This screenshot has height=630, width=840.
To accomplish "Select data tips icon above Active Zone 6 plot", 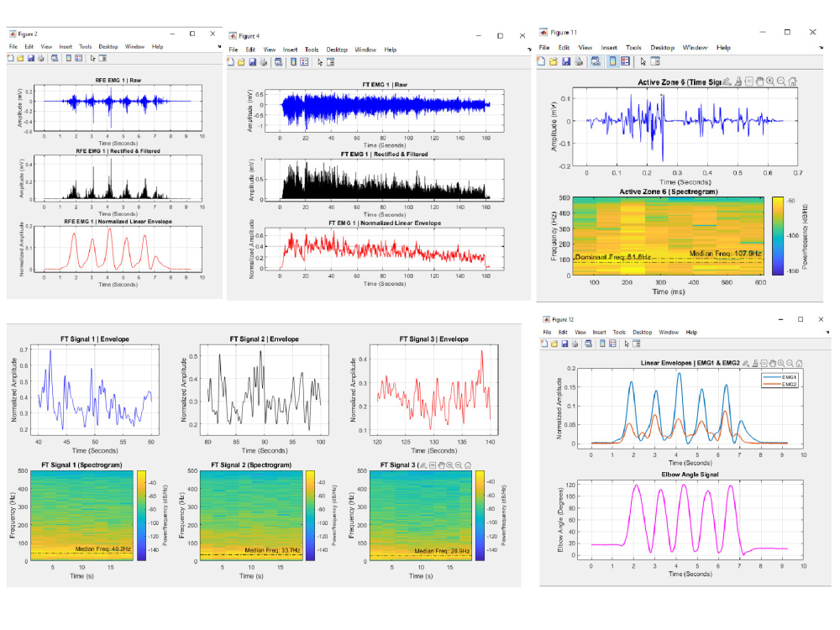I will [x=749, y=81].
